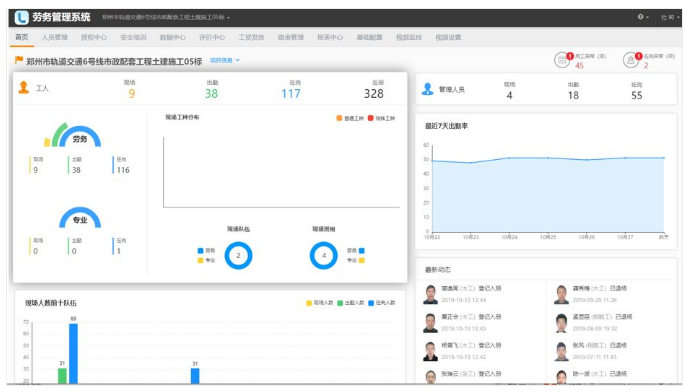This screenshot has width=691, height=392.
Task: Click the worker 出勤 value 38 in header
Action: tap(212, 93)
